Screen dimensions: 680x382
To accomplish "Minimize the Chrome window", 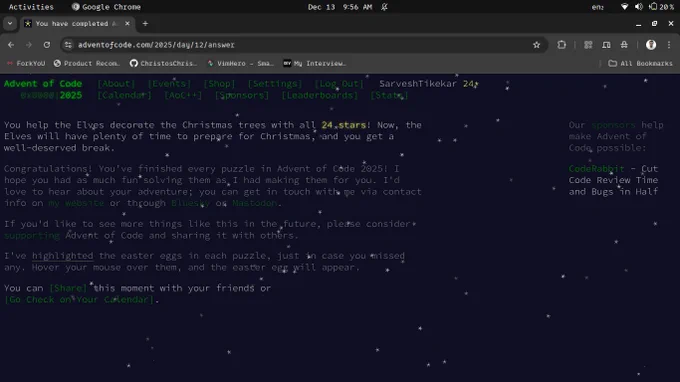I will [638, 24].
